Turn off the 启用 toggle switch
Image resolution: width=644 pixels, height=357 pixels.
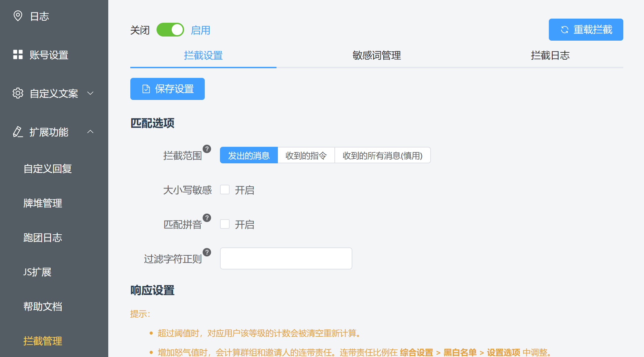click(170, 30)
